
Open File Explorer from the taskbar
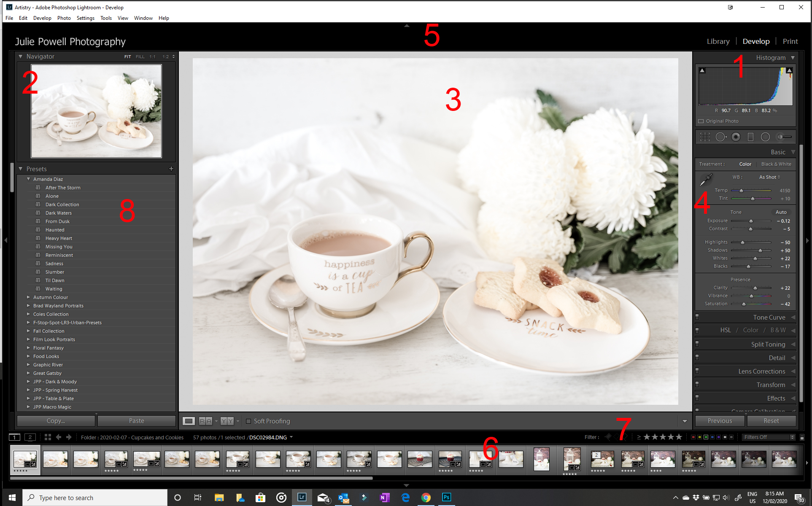pyautogui.click(x=219, y=498)
